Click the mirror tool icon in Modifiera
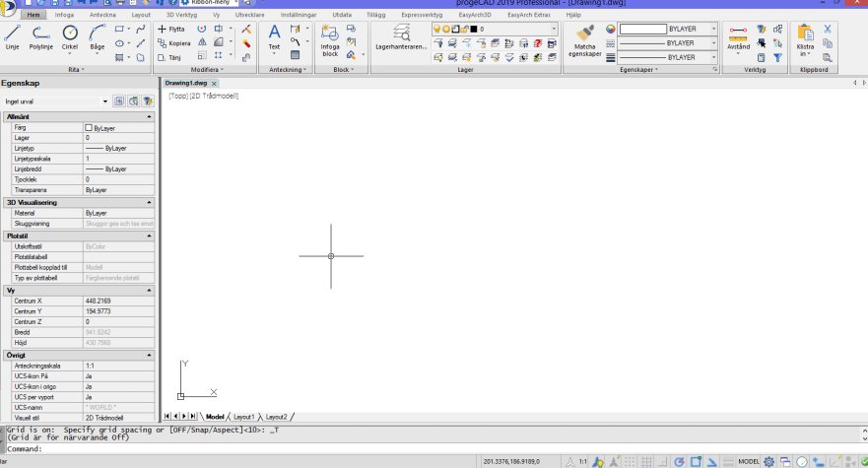The image size is (868, 468). click(203, 42)
